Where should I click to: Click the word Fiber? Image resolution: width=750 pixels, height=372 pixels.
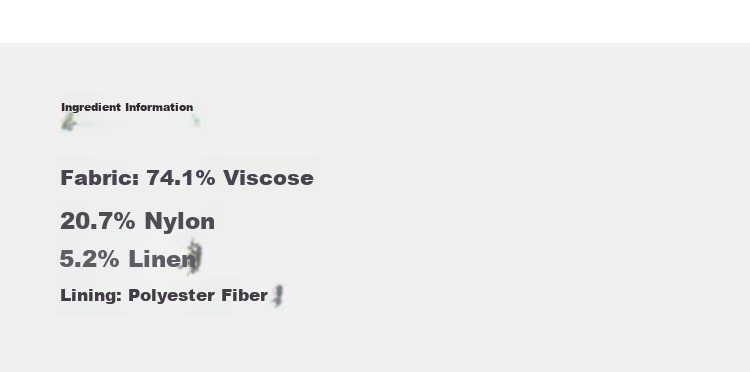(244, 295)
